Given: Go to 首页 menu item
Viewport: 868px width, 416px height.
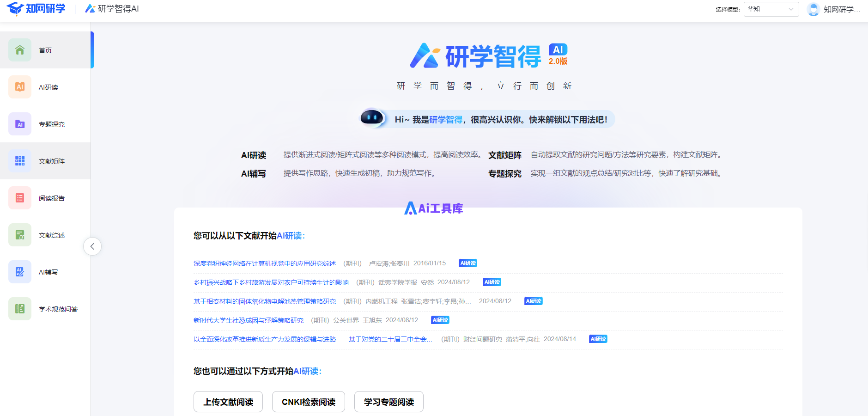Looking at the screenshot, I should [x=45, y=50].
